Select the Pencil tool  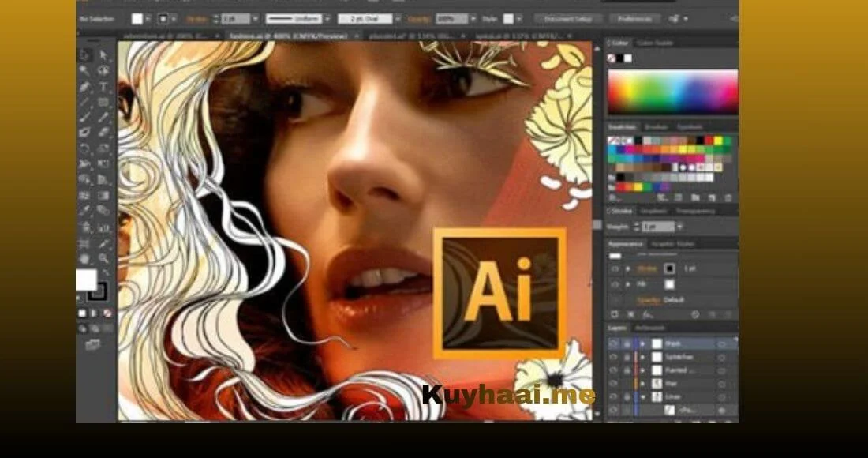coord(103,117)
